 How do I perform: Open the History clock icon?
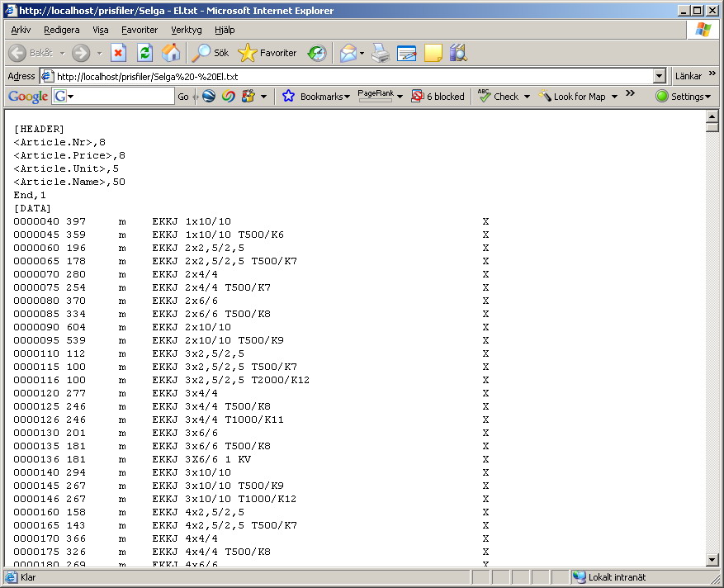(317, 53)
